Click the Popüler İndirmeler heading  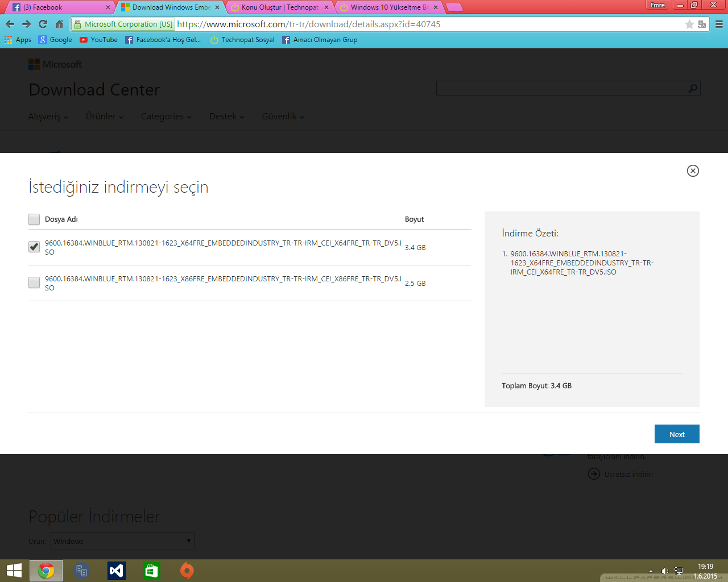pyautogui.click(x=94, y=517)
